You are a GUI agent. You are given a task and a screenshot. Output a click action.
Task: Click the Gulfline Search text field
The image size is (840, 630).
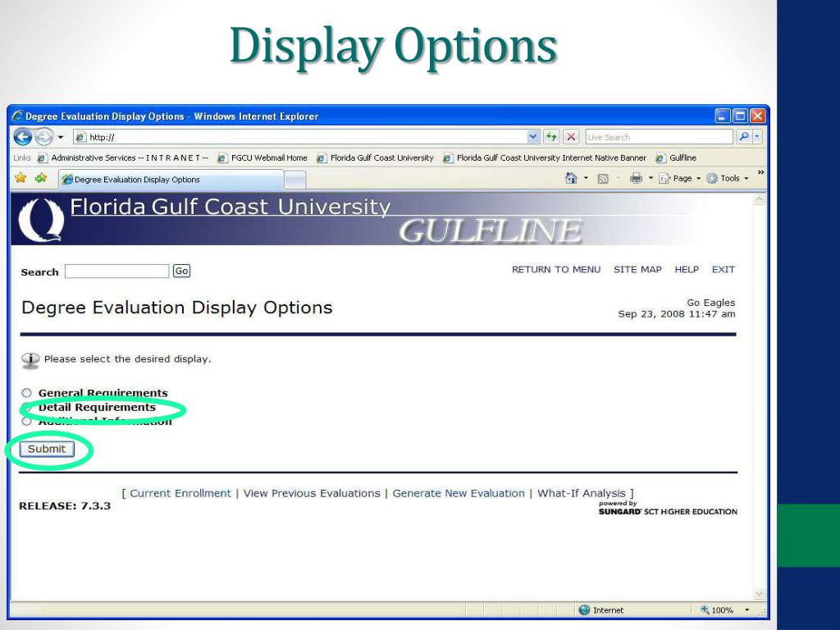click(116, 271)
